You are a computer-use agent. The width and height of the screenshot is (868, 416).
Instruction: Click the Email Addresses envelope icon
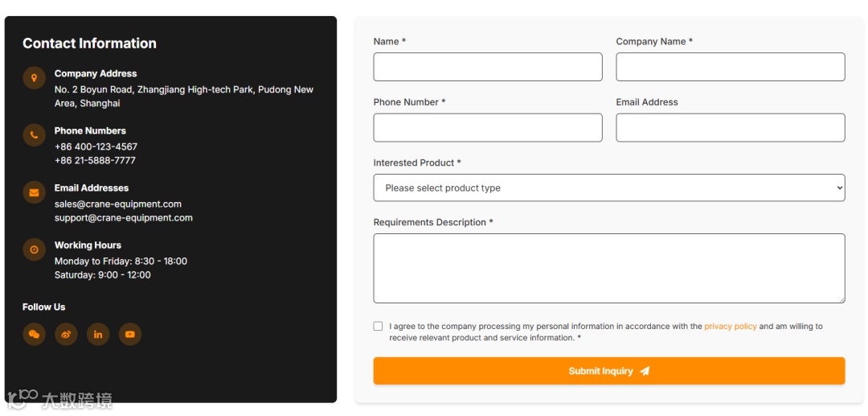(x=34, y=192)
